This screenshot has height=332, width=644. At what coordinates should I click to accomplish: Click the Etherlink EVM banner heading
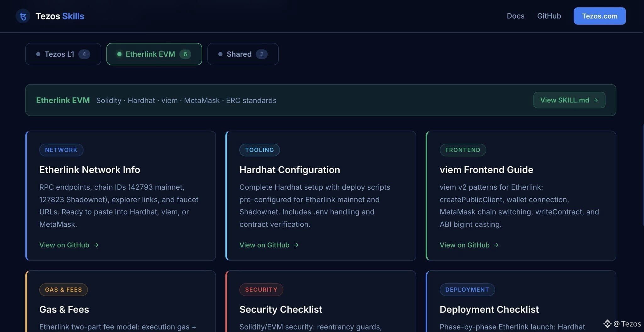[63, 100]
